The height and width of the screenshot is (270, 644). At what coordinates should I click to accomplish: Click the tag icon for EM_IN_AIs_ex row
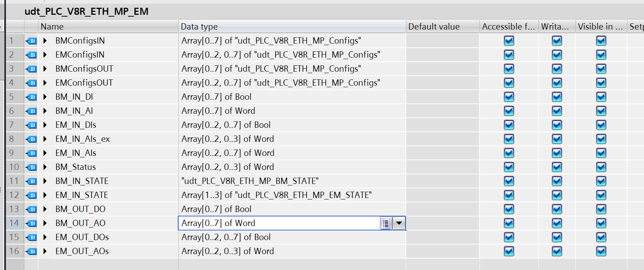click(x=31, y=139)
